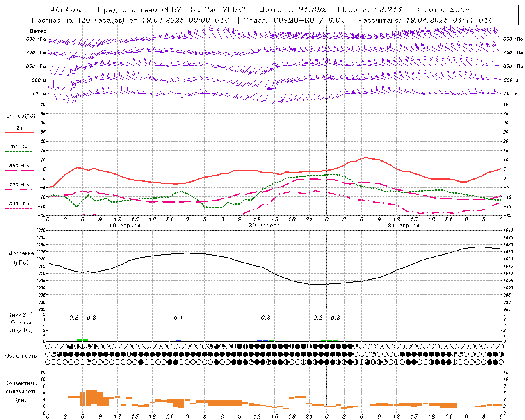The width and height of the screenshot is (525, 420).
Task: Click the Td 2м dew point legend label
Action: [x=19, y=147]
